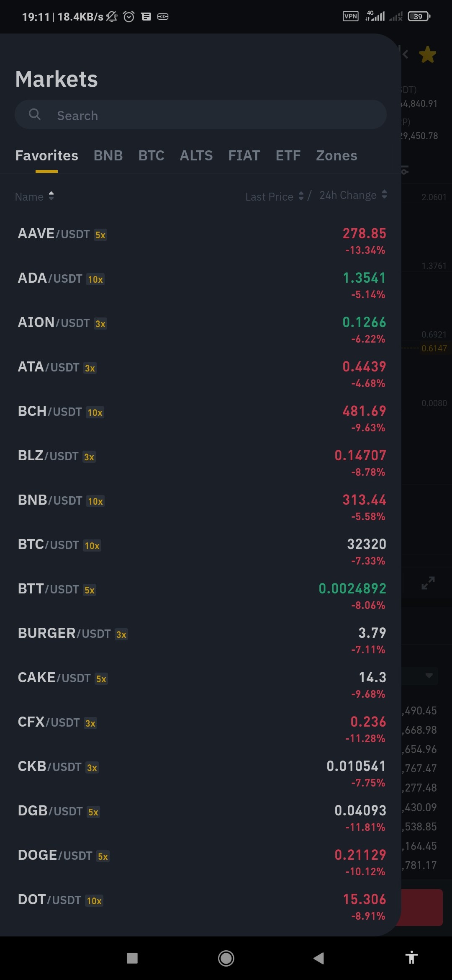Tap the Android back triangle button
452x980 pixels.
point(318,958)
